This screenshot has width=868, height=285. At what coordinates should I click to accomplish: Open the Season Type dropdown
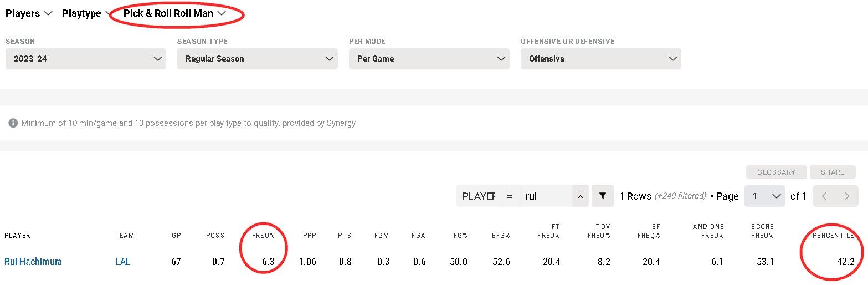pyautogui.click(x=258, y=59)
